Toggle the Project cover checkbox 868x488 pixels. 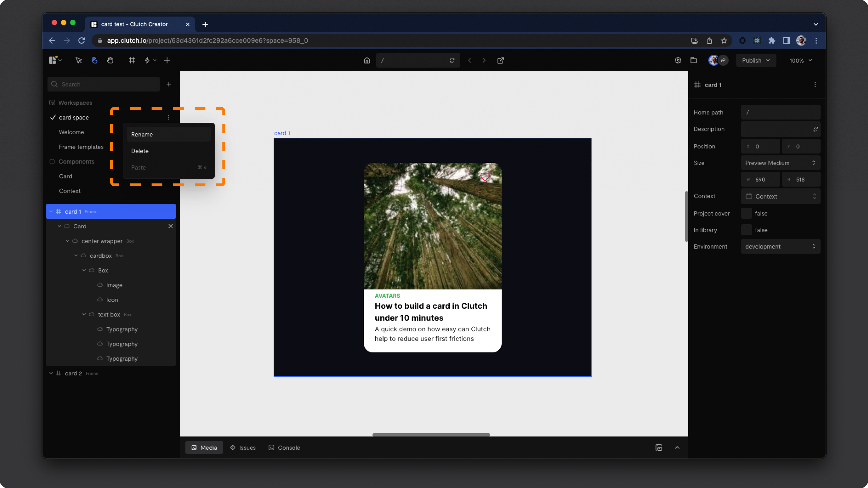[746, 213]
